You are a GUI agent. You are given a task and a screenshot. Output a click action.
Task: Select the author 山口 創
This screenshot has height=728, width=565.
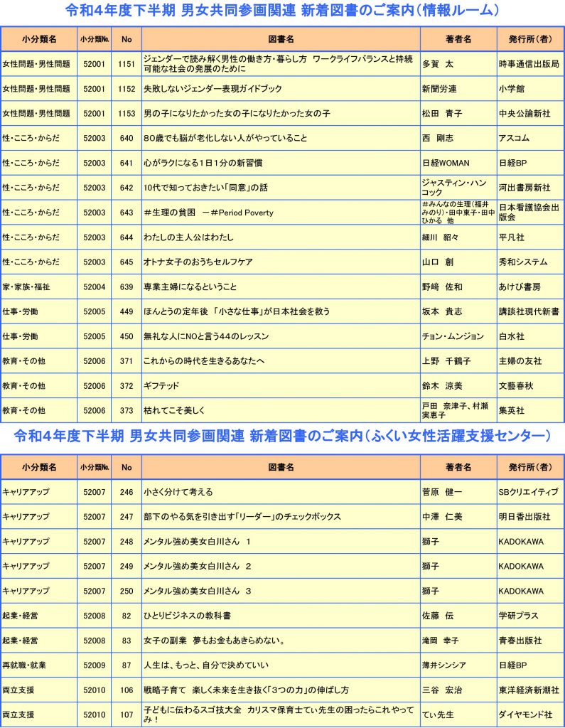point(437,262)
